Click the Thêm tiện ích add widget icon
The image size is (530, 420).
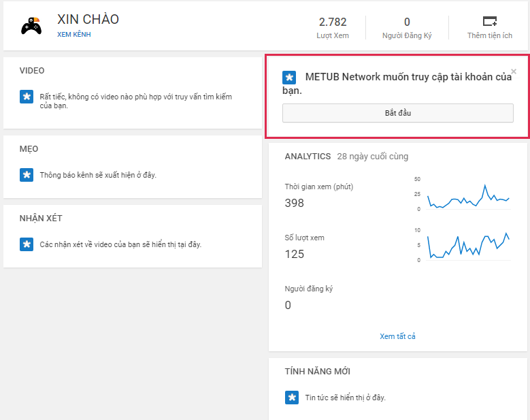coord(489,21)
